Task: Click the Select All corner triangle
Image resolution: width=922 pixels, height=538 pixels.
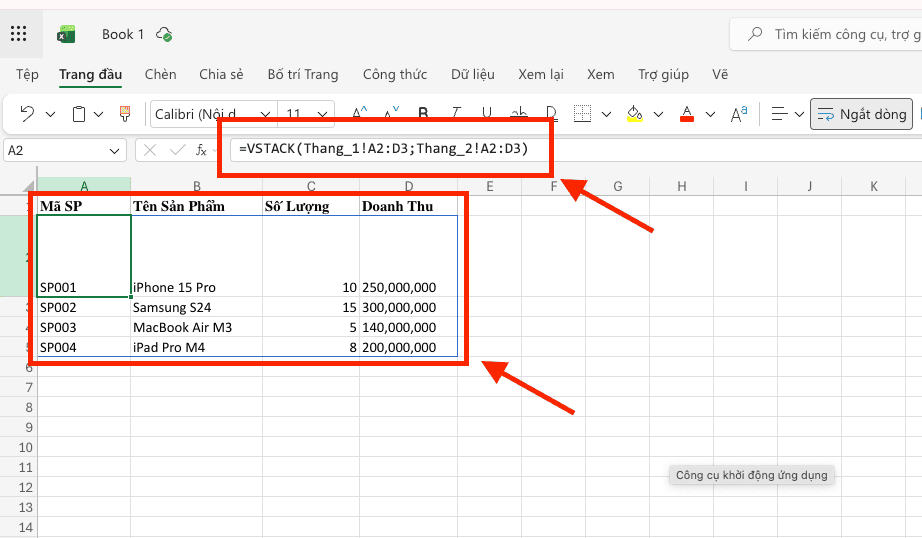Action: pyautogui.click(x=29, y=186)
